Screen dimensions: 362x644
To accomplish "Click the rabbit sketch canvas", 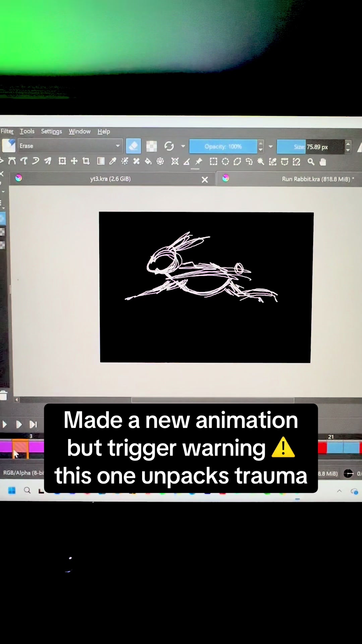I will pyautogui.click(x=206, y=287).
